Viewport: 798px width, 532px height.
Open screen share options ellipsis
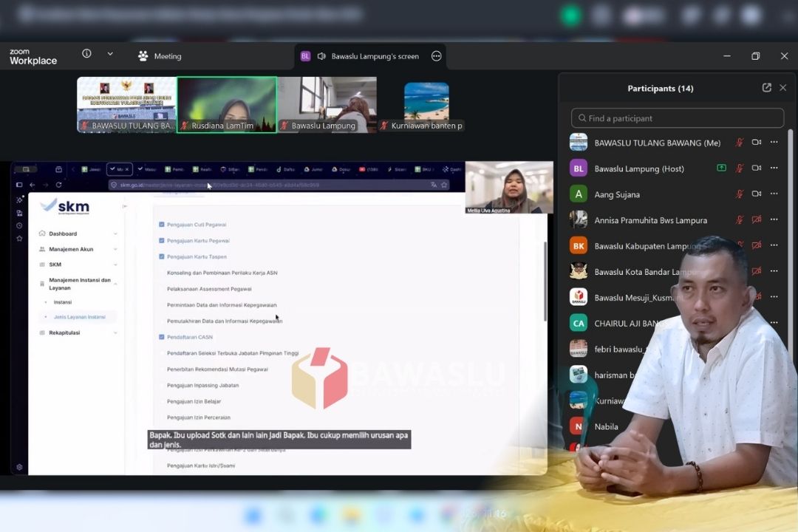click(x=436, y=56)
